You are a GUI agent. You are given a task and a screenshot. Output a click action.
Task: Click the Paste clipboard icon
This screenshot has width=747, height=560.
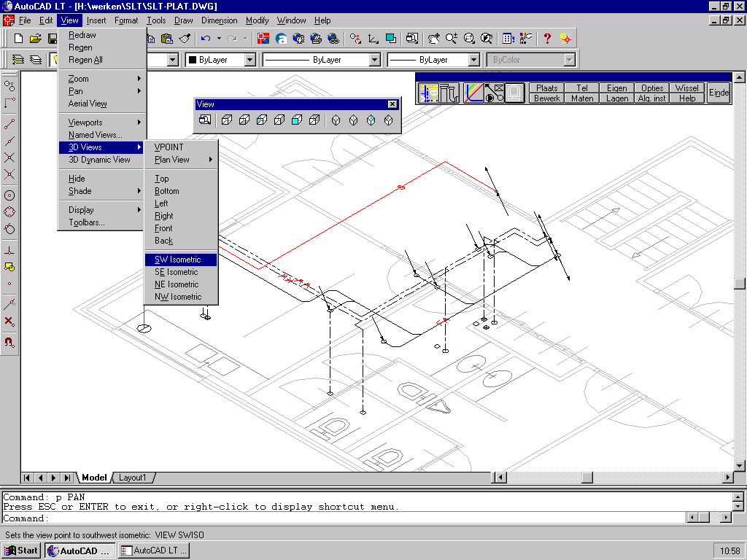coord(167,39)
